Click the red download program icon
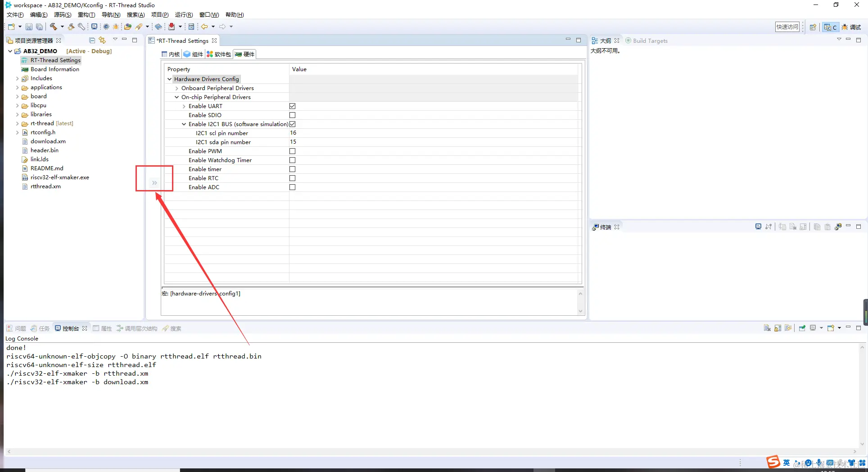 coord(172,27)
